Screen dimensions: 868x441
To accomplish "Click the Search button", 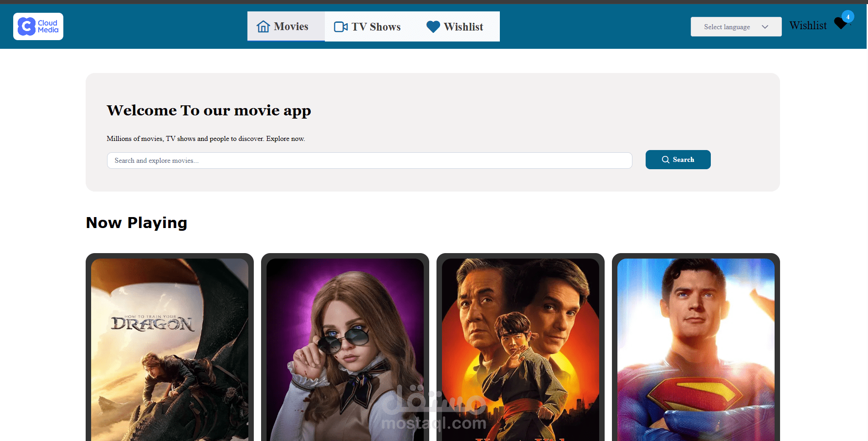I will 678,160.
